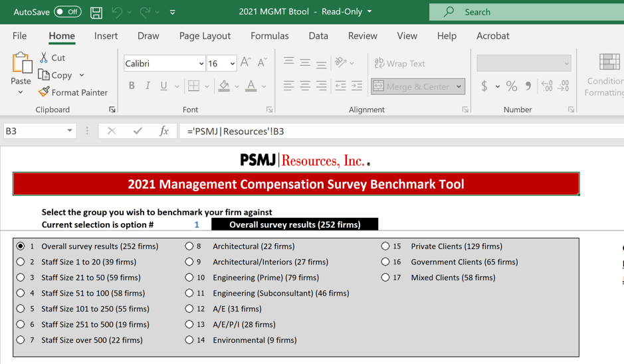Click the Wrap Text button
Screen dimensions: 624x364
click(399, 63)
